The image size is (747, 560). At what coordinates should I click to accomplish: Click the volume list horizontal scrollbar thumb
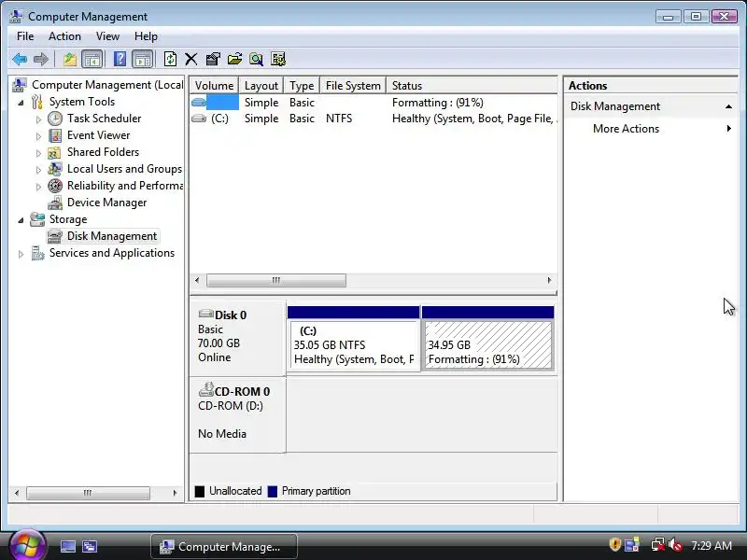pyautogui.click(x=276, y=280)
